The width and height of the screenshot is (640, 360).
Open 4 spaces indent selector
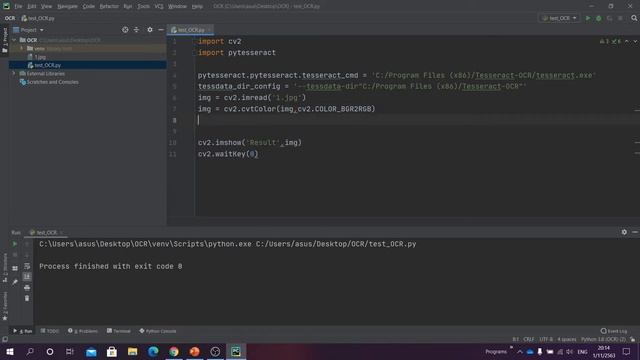[567, 339]
